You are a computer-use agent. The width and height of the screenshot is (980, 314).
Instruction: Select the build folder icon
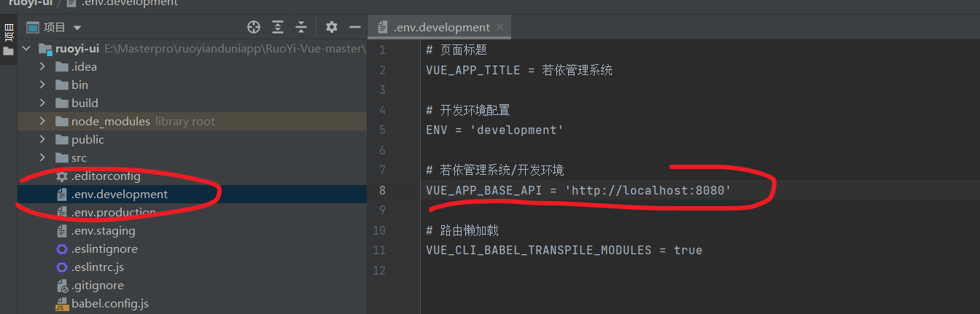pyautogui.click(x=62, y=103)
